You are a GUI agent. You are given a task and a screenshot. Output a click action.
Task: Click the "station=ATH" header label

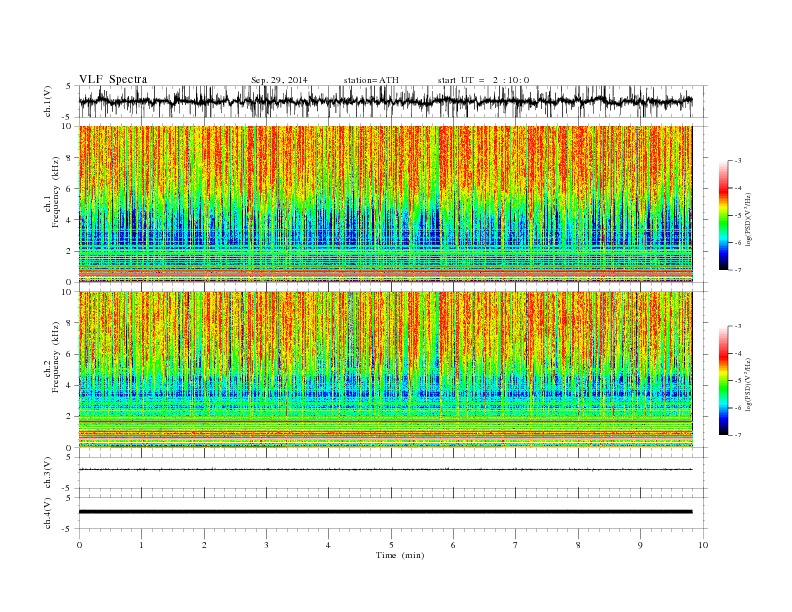coord(371,80)
